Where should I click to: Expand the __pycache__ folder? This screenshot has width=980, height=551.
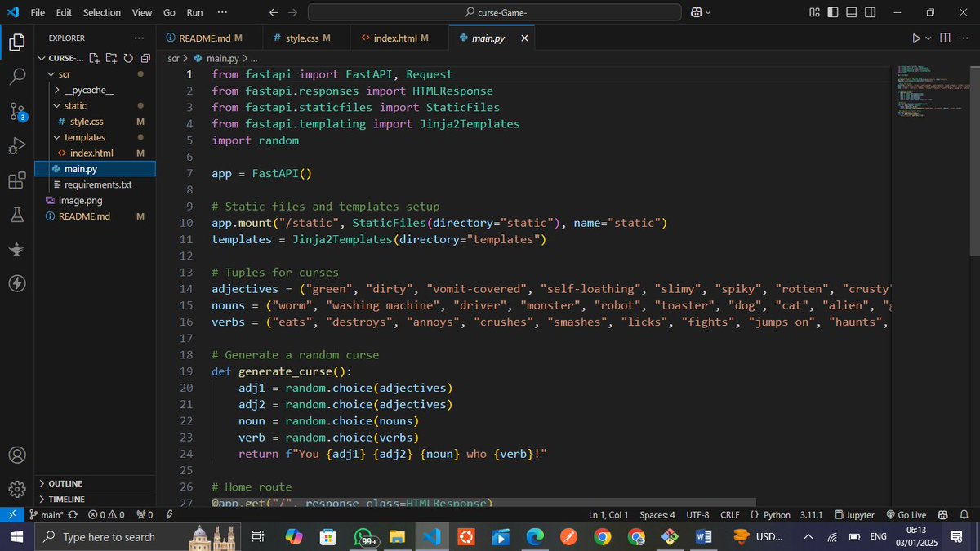(56, 90)
